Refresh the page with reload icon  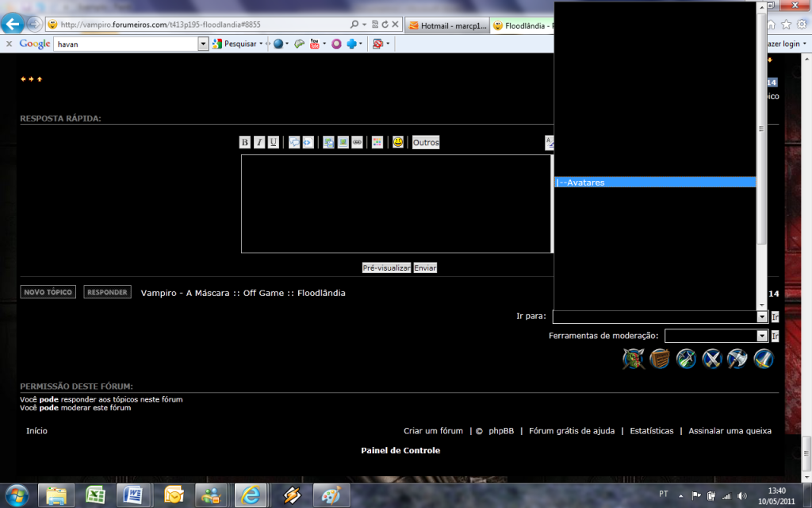point(385,25)
